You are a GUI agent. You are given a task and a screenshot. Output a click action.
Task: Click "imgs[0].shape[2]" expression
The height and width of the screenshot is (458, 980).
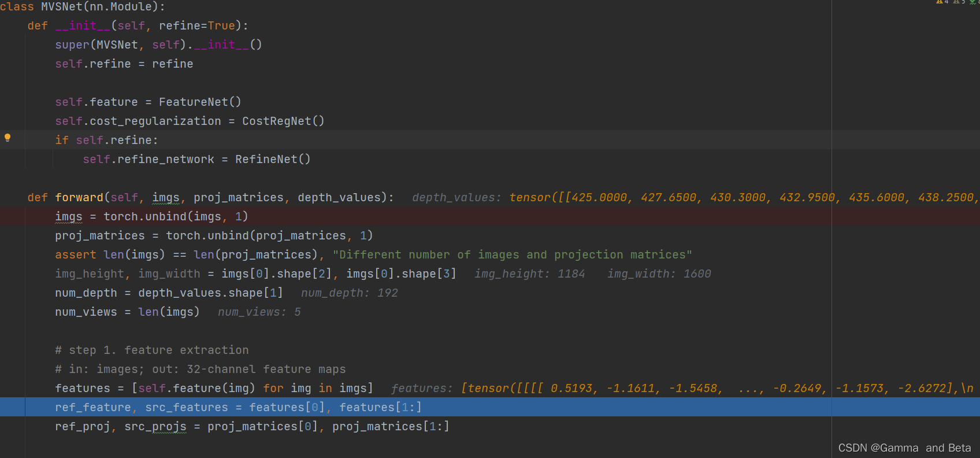point(277,274)
